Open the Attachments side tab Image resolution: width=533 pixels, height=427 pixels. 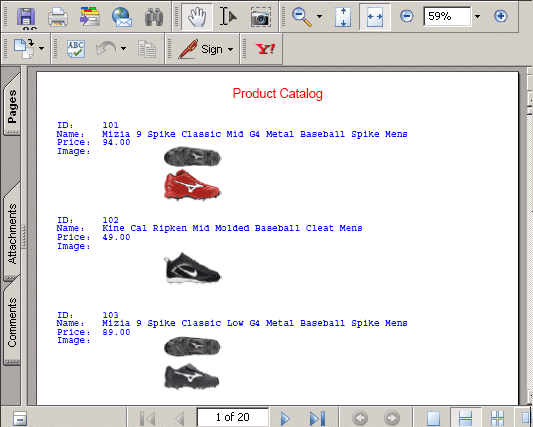12,232
